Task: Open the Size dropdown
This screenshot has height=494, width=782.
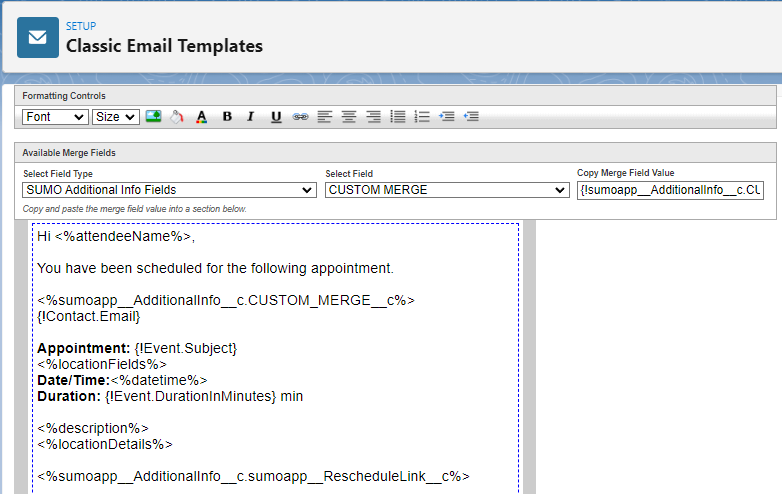Action: point(115,117)
